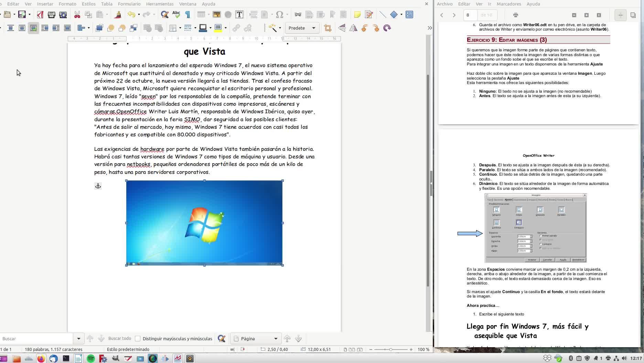Expand the Página navigation dropdown

click(x=276, y=339)
